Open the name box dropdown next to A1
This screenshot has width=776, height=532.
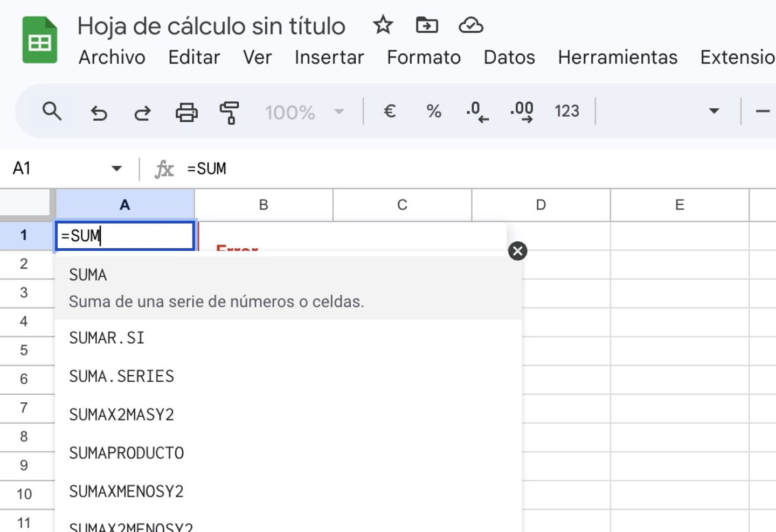pos(116,168)
